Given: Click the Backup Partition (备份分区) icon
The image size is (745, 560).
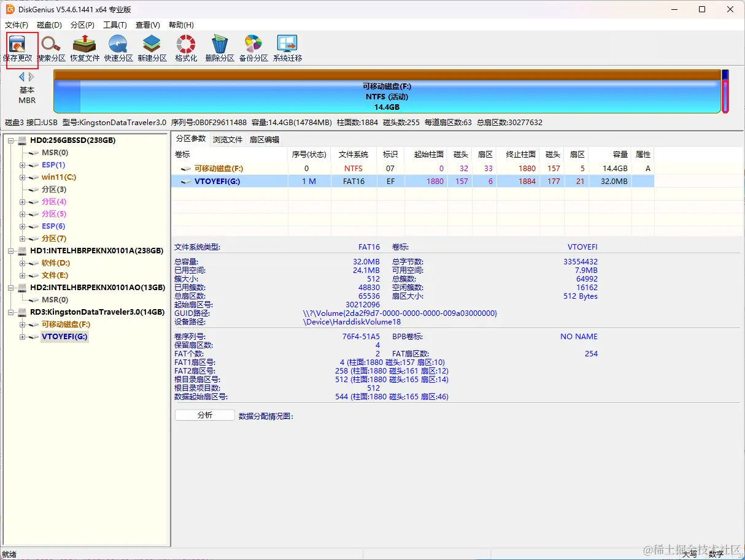Looking at the screenshot, I should [253, 48].
